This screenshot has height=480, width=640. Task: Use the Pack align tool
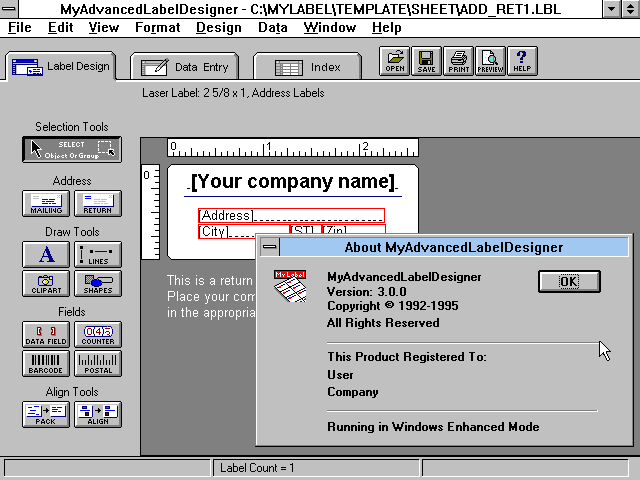pos(46,414)
